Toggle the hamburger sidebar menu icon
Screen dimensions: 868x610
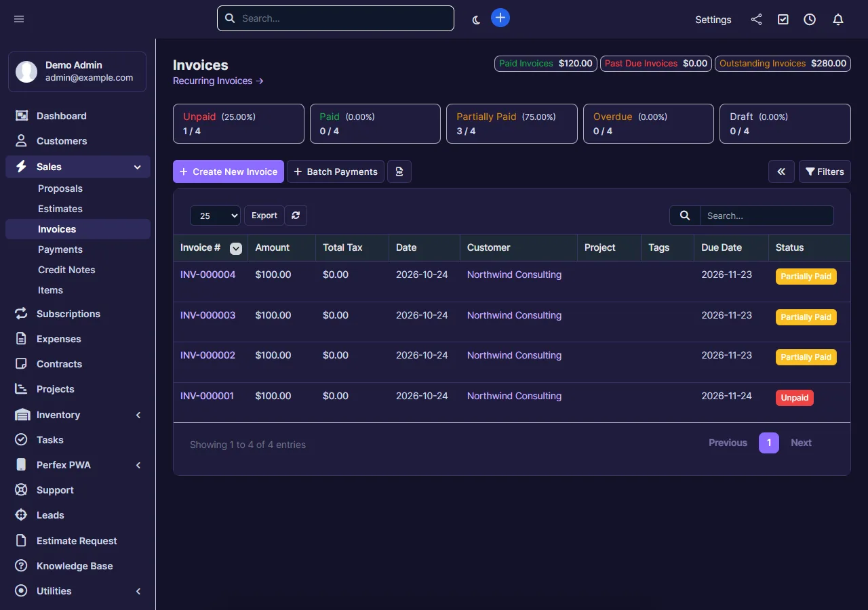[19, 19]
